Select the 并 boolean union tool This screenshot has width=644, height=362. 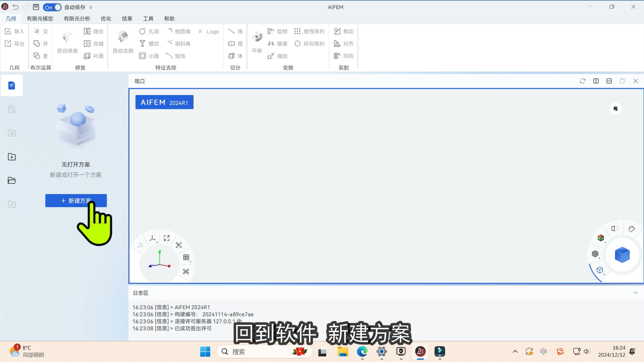point(41,44)
